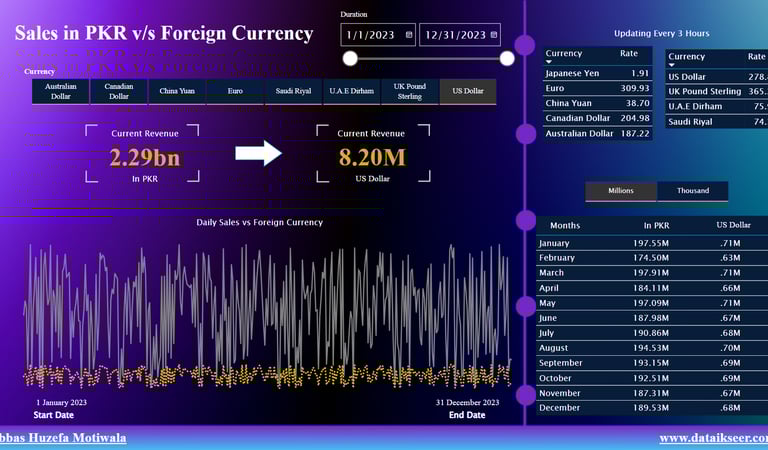
Task: Select the US Dollar row in right rate table
Action: tap(717, 77)
